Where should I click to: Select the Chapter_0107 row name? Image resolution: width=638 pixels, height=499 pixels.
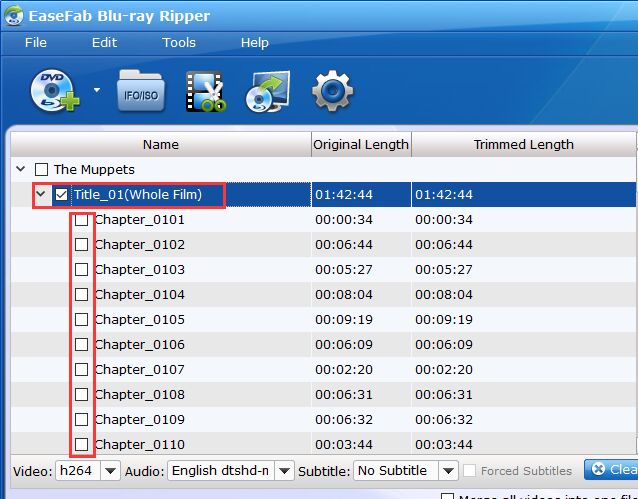tap(140, 370)
